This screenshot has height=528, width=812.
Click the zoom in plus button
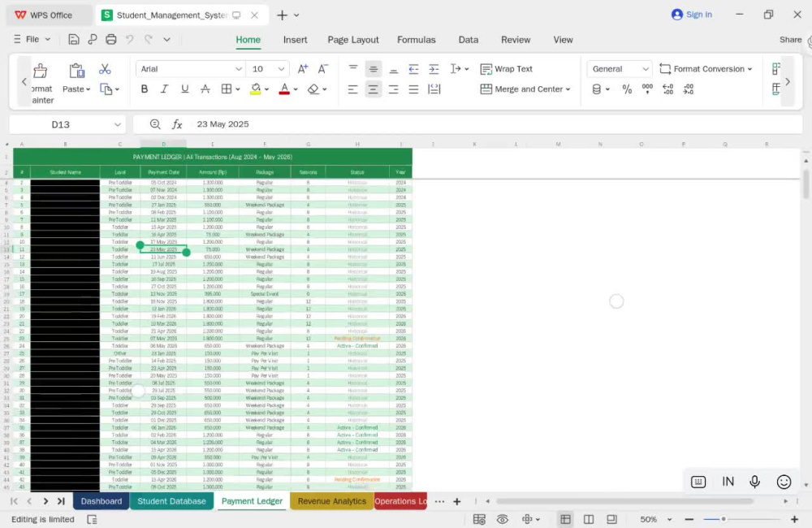tap(794, 519)
